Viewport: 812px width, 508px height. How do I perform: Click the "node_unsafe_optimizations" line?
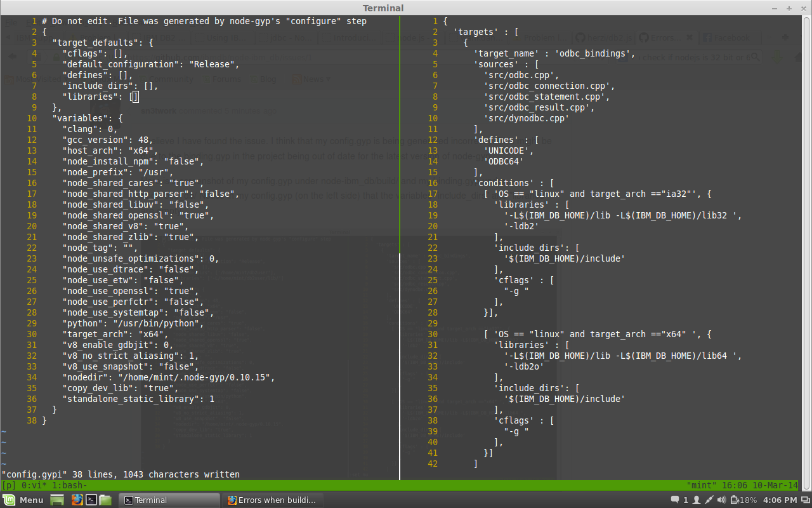pos(141,258)
